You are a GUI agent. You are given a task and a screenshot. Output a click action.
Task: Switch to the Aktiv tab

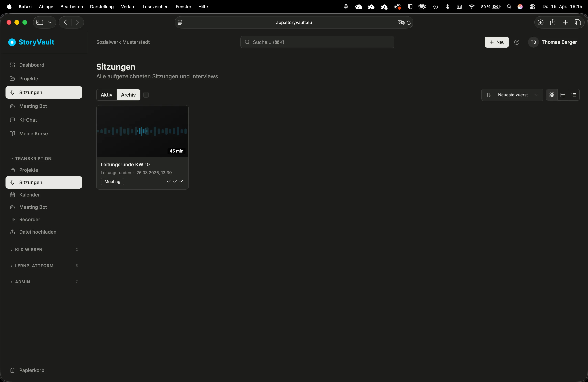point(106,95)
